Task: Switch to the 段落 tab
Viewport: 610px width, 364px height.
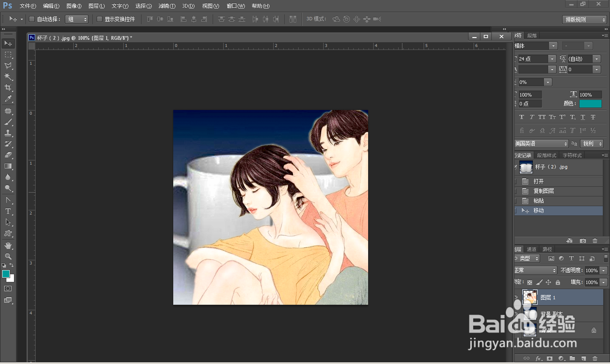Action: (x=532, y=36)
